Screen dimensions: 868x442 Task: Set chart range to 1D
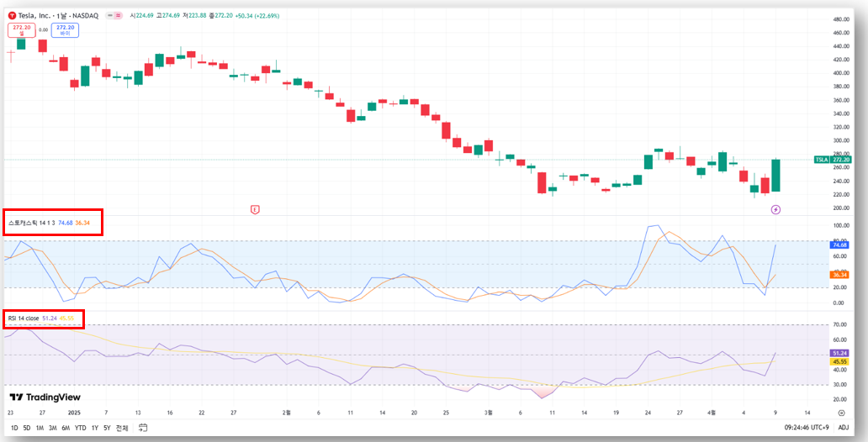[14, 428]
